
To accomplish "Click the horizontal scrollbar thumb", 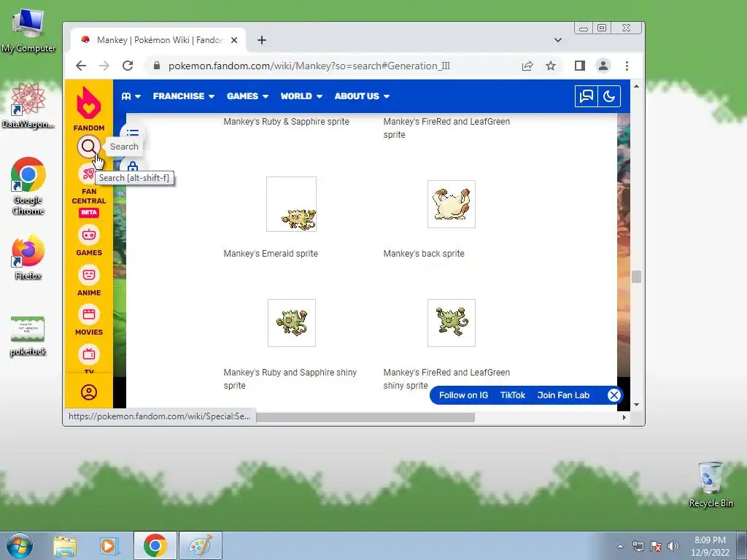I will coord(365,417).
